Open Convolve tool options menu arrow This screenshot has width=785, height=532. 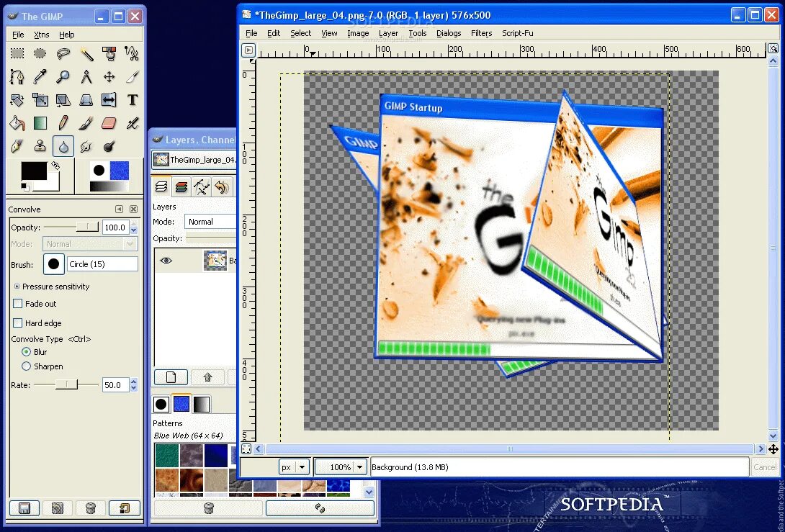pyautogui.click(x=119, y=209)
